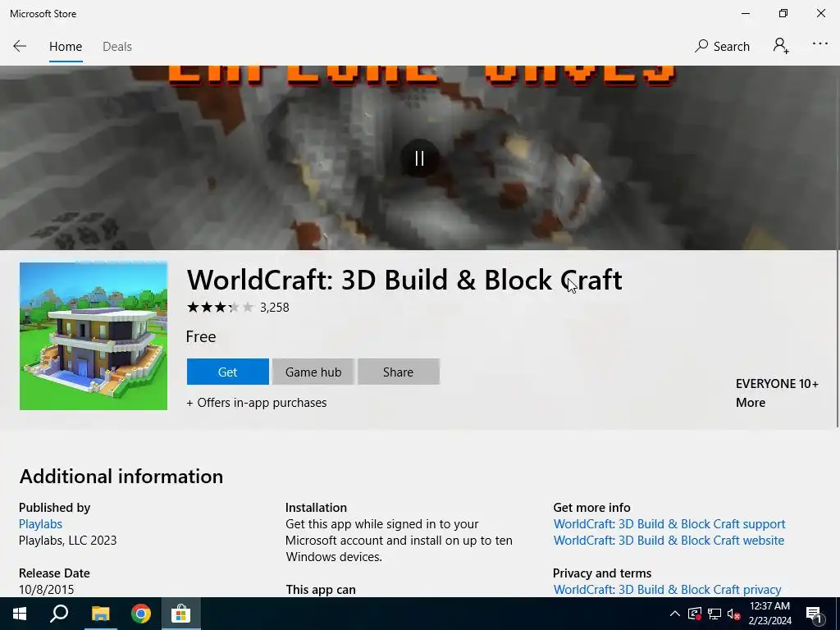Click the vertical scrollbar on the right
Screen dimensions: 840x630
tap(837, 339)
